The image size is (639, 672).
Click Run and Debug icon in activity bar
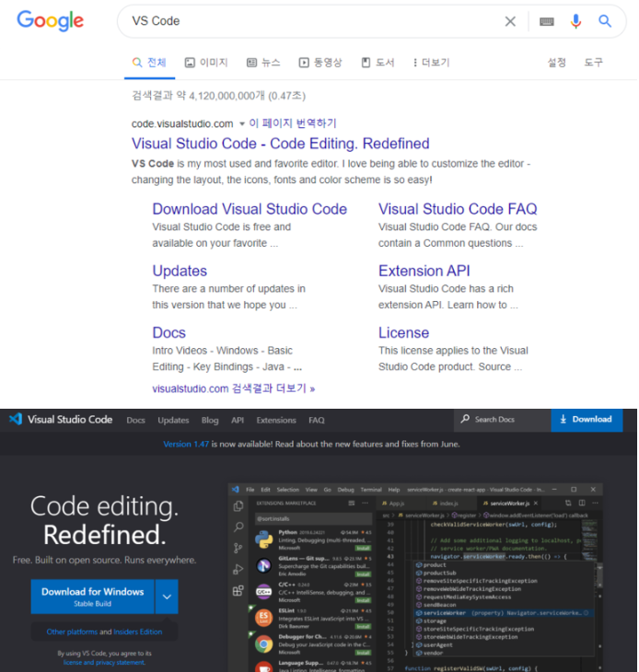(x=238, y=570)
